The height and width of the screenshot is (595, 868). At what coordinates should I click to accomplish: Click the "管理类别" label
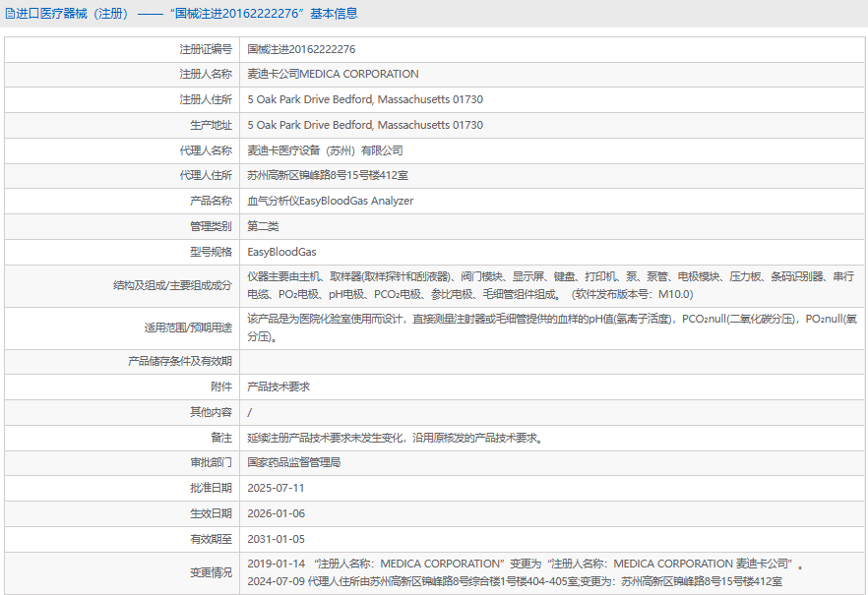[211, 226]
